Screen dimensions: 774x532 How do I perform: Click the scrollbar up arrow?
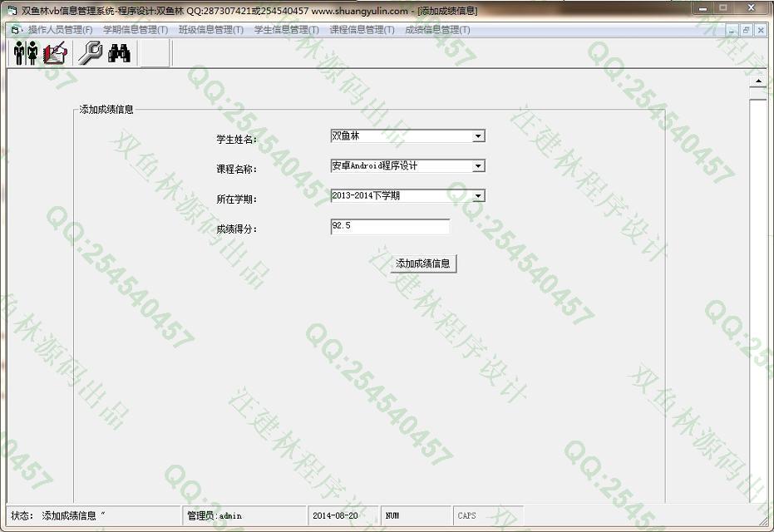point(758,81)
